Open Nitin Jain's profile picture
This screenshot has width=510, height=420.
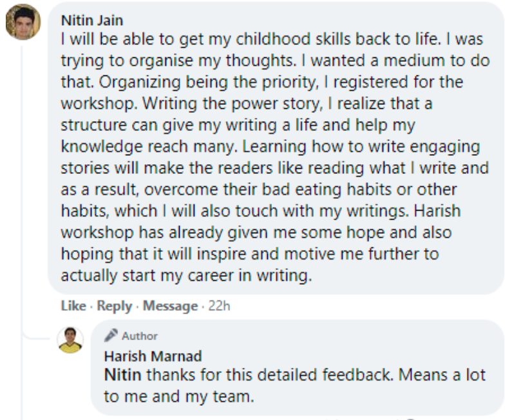click(23, 23)
